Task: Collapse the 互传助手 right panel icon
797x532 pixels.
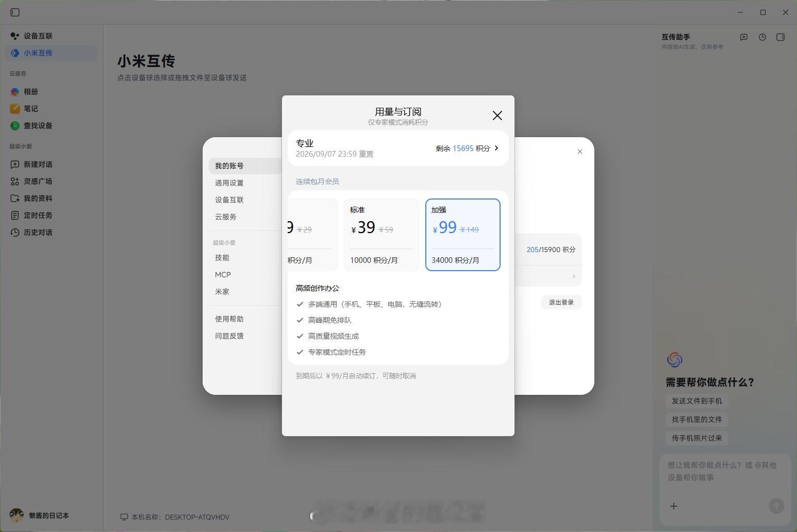Action: pyautogui.click(x=781, y=37)
